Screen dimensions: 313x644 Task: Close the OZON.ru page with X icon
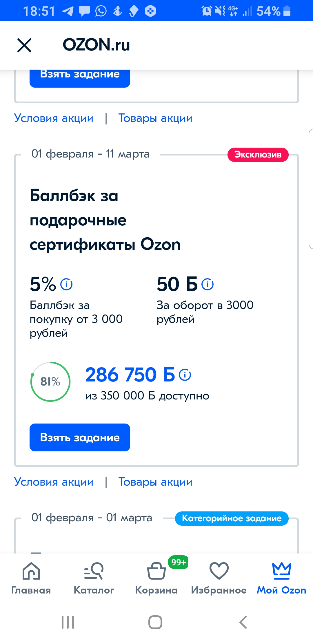[24, 45]
